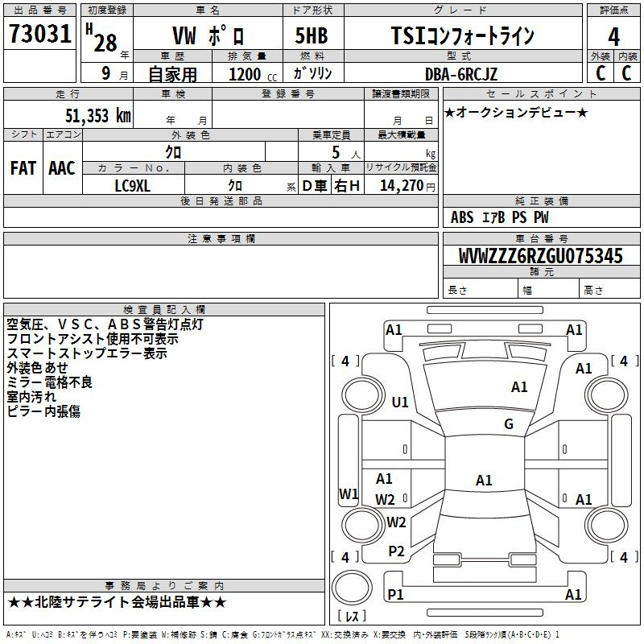Viewport: 644px width, 644px height.
Task: Click W1 mark on car diagram
Action: (349, 493)
